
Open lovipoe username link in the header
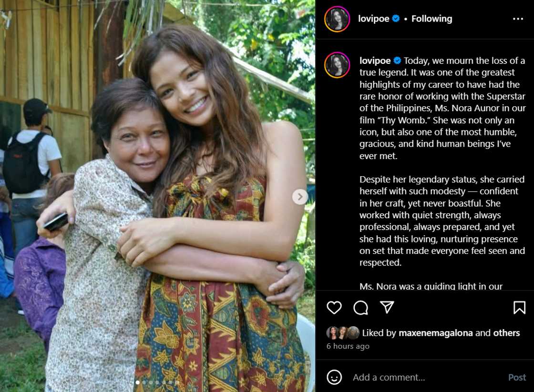[x=373, y=19]
